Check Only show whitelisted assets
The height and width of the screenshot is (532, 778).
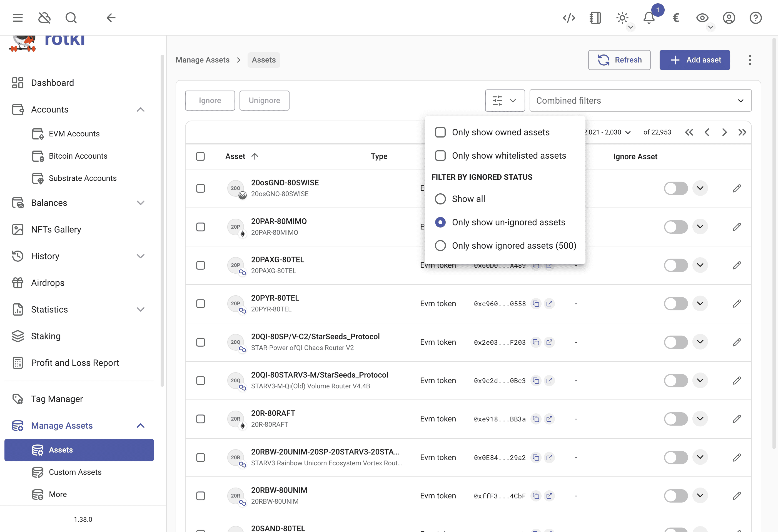click(440, 156)
